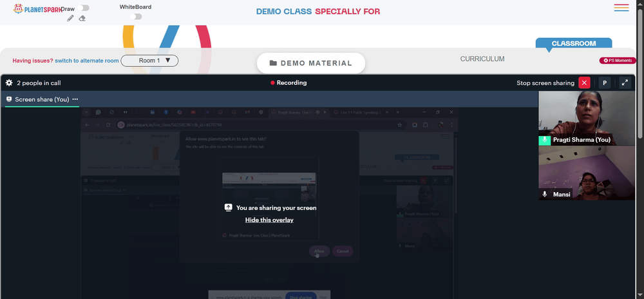This screenshot has width=644, height=299.
Task: Open the tab search chevron in shared browser
Action: tap(86, 112)
